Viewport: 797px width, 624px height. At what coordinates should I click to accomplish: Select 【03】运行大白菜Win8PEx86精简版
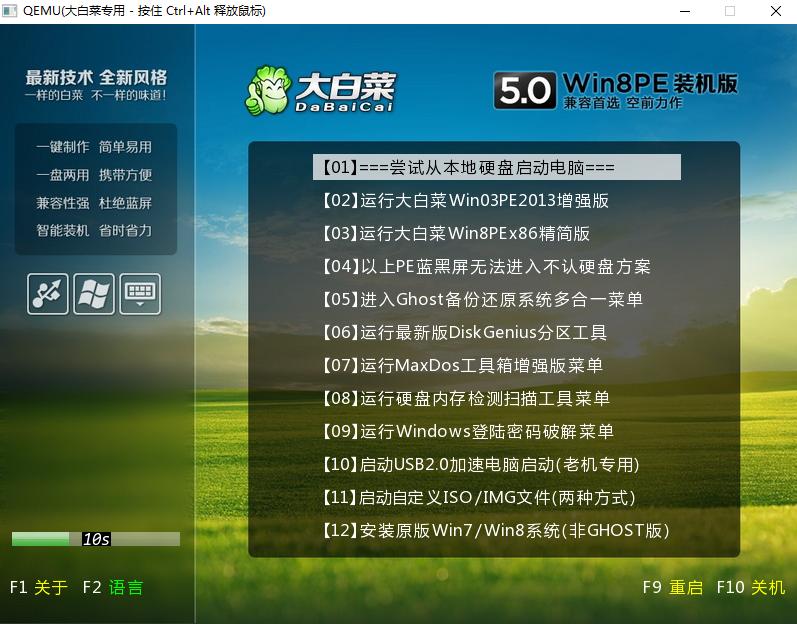tap(455, 233)
